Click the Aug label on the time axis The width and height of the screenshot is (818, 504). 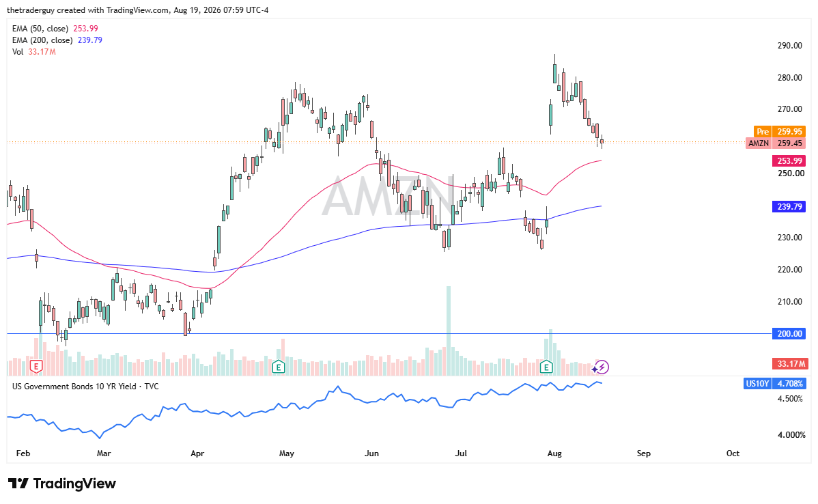(x=554, y=453)
